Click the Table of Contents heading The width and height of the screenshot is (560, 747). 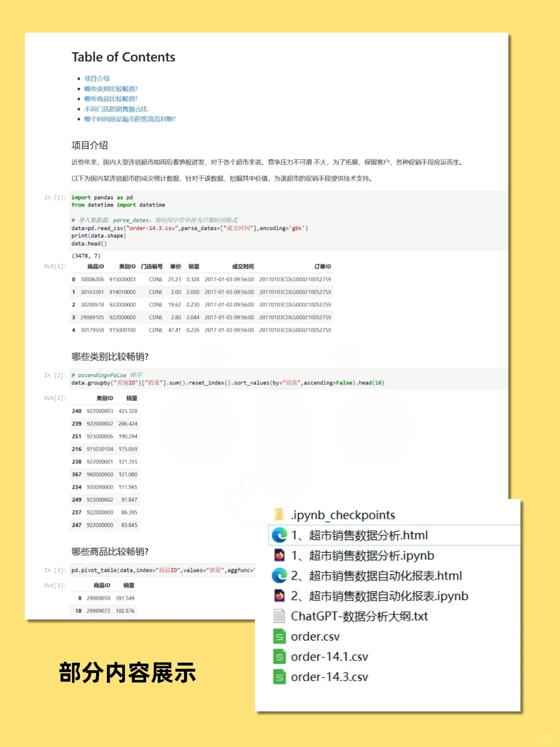pos(124,57)
